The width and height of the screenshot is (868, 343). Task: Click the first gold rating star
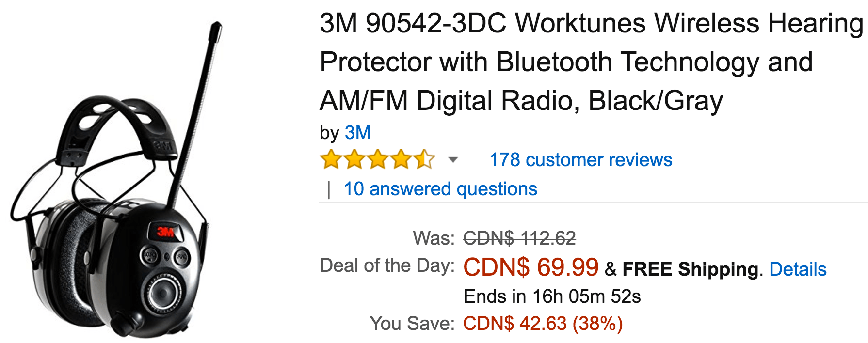[331, 159]
